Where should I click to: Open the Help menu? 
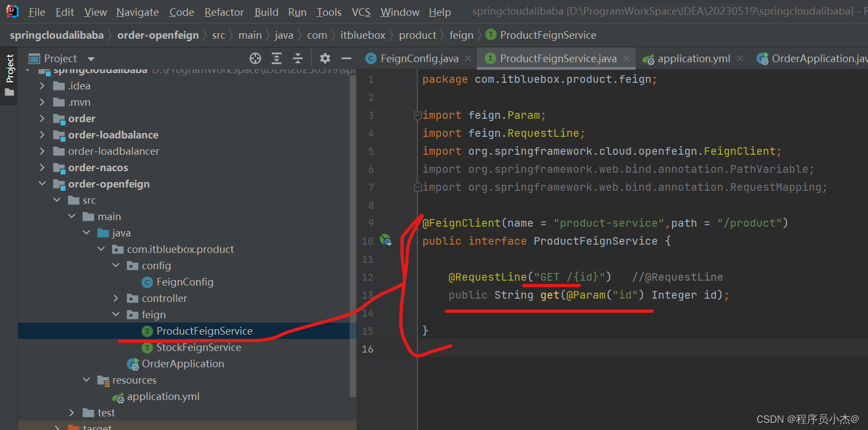[440, 12]
